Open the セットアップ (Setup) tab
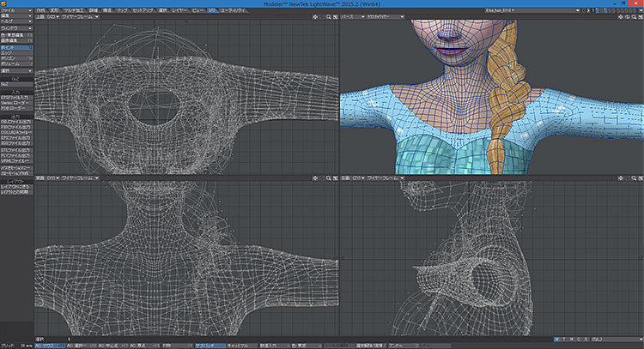The height and width of the screenshot is (349, 644). pos(143,10)
